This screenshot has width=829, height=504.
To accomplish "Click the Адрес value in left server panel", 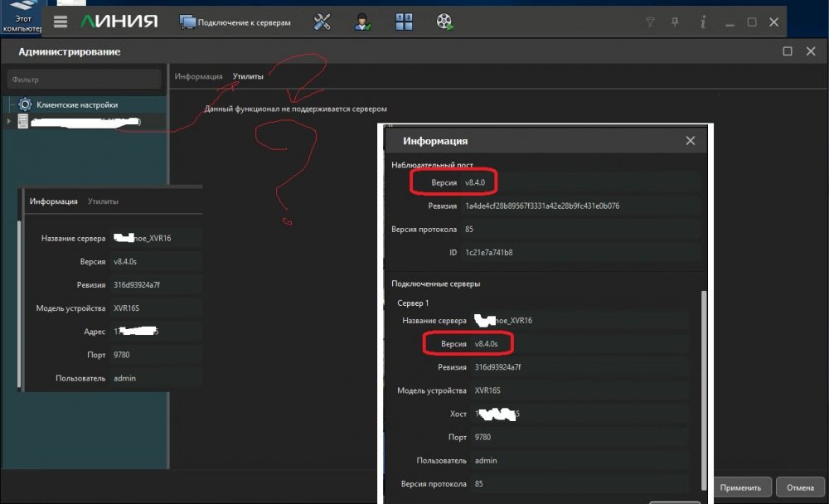I will coord(136,331).
